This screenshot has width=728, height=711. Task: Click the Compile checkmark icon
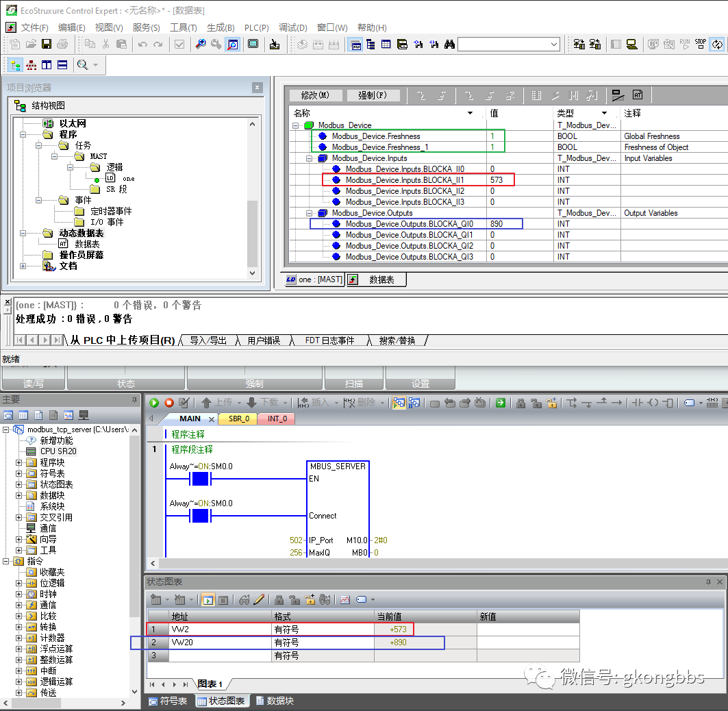[184, 403]
